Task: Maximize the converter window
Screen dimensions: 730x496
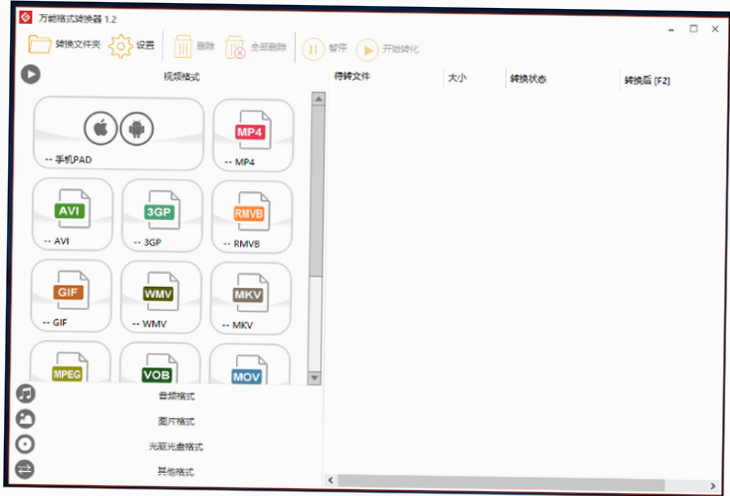Action: (694, 29)
